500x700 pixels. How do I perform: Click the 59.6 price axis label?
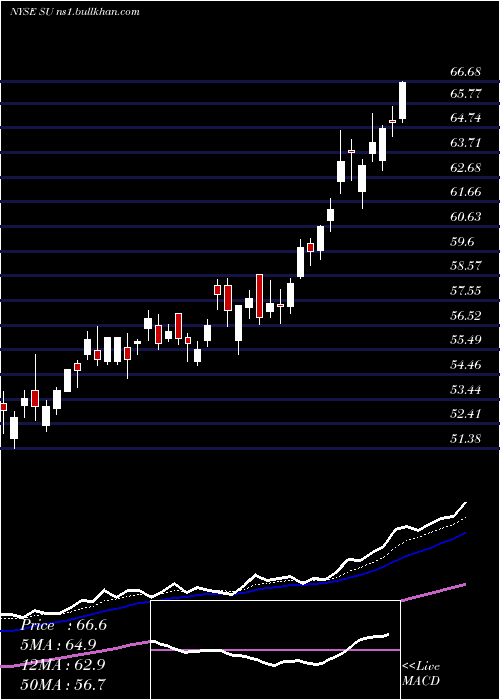point(462,242)
